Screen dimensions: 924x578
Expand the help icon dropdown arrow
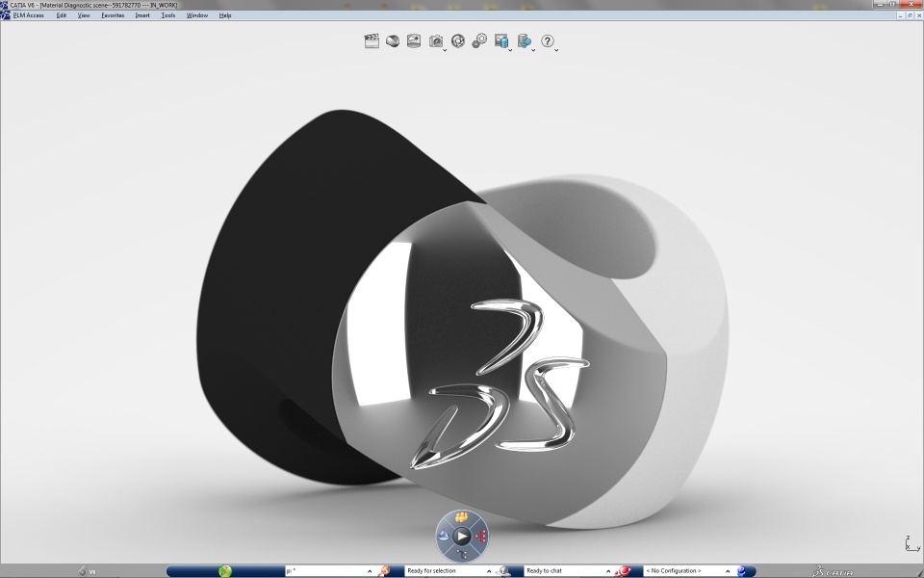[x=556, y=50]
